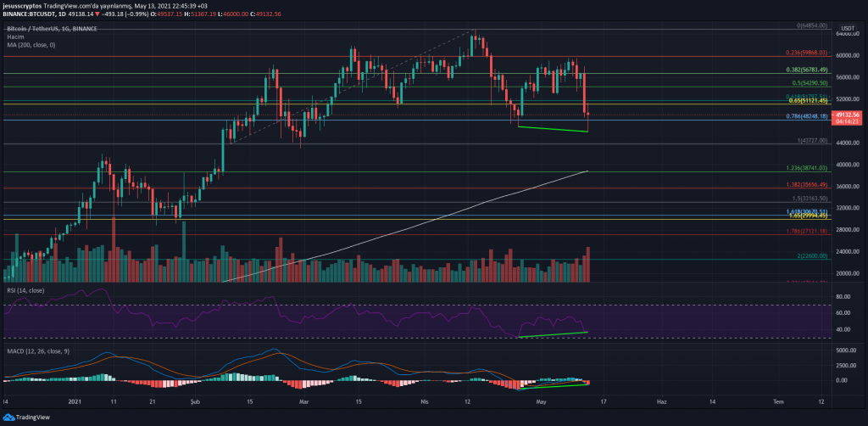Select the green trendline under price lows
Screen dimensions: 868x426
coord(552,129)
